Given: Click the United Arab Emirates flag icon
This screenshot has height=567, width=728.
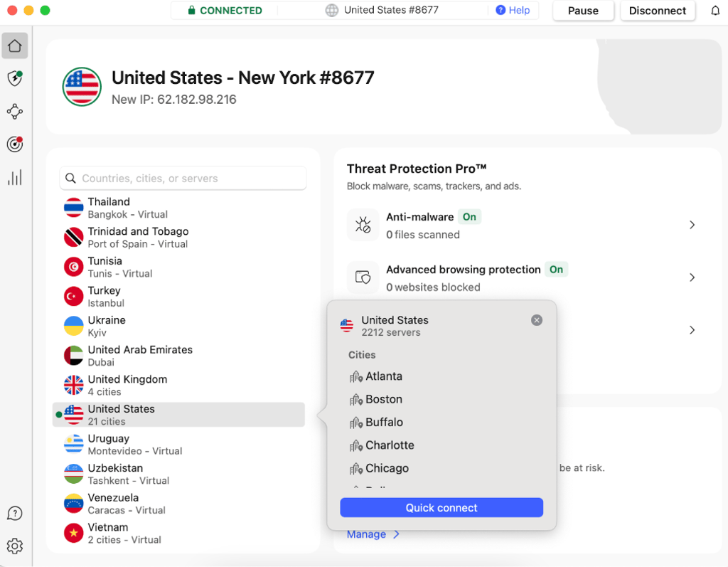Looking at the screenshot, I should click(73, 356).
